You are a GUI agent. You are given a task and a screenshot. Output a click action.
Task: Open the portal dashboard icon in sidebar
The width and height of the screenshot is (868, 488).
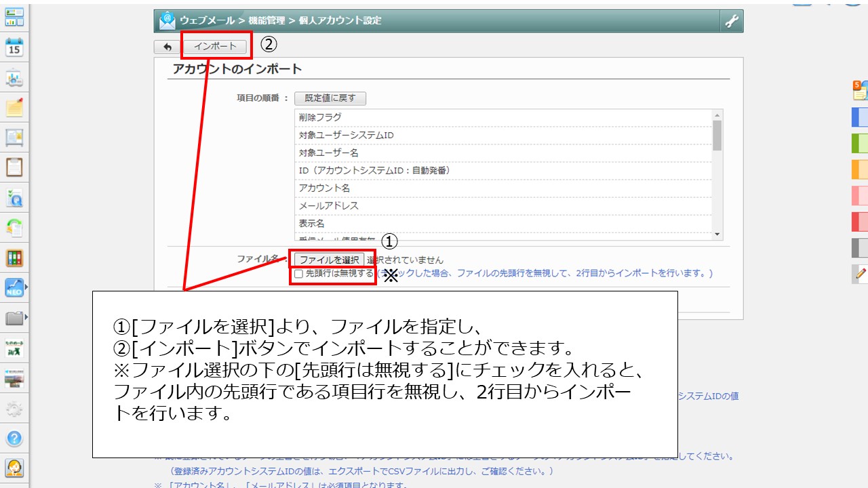14,16
